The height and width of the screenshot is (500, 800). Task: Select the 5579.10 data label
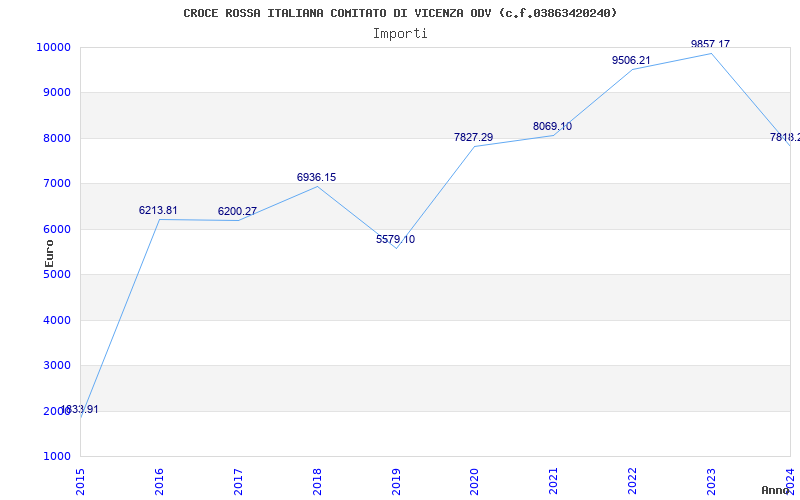pos(395,239)
